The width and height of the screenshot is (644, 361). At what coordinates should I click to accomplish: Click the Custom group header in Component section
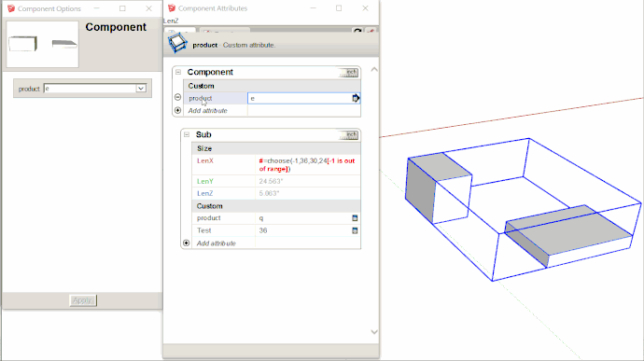pos(272,86)
